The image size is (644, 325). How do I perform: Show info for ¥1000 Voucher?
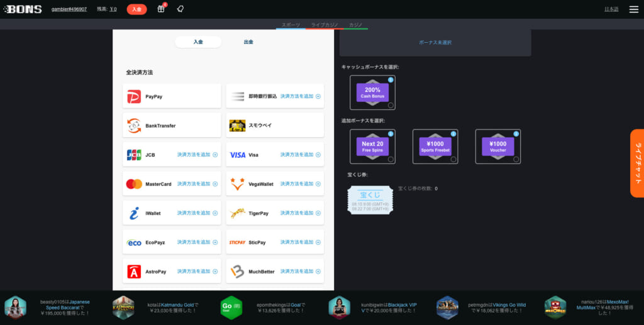(x=516, y=134)
